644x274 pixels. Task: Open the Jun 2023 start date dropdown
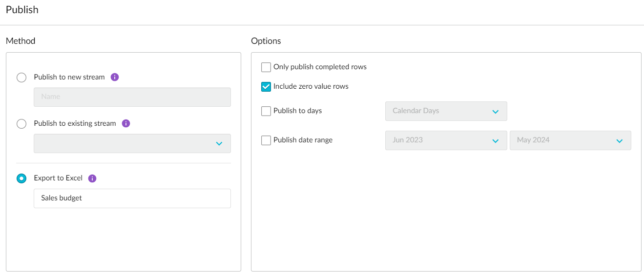446,140
